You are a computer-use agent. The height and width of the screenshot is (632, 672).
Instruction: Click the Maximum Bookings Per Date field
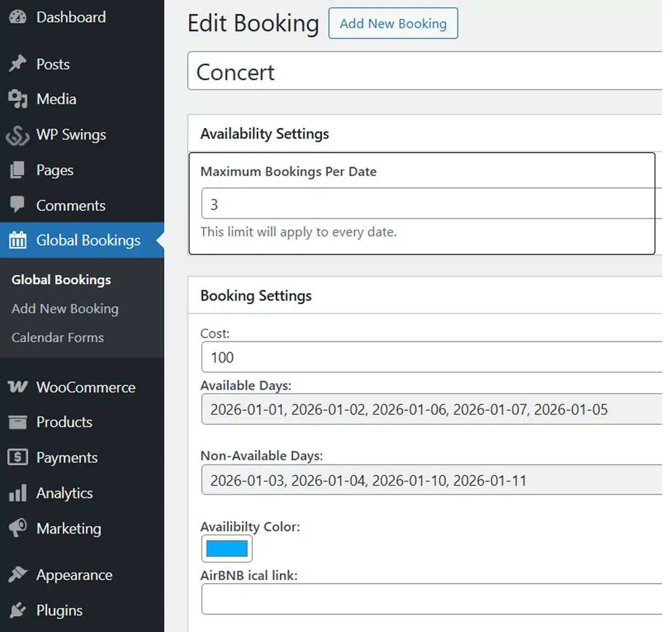coord(331,203)
